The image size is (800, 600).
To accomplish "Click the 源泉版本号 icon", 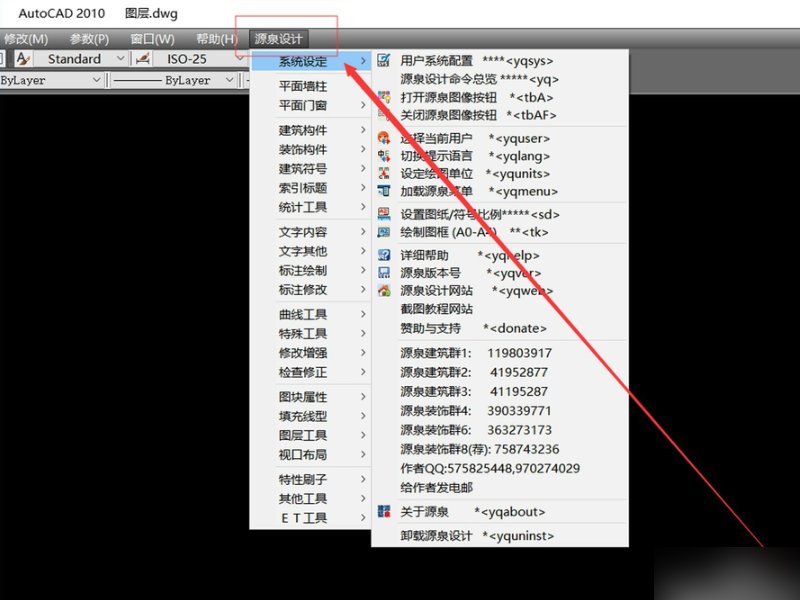I will pyautogui.click(x=384, y=273).
